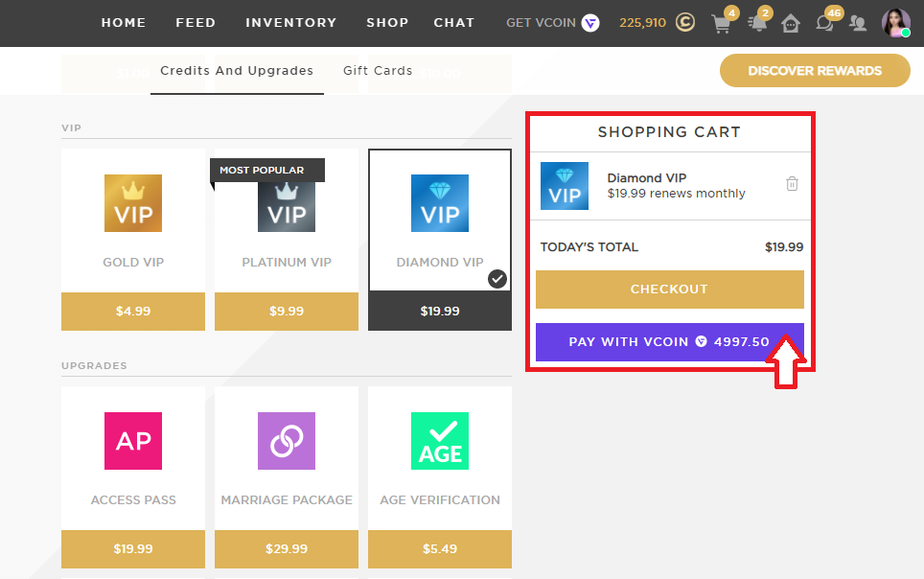Switch to the Gift Cards tab
The image size is (924, 579).
pos(379,70)
